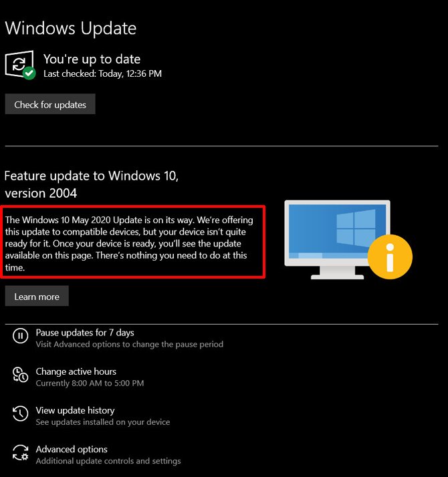Click the Last checked timestamp text

(x=102, y=73)
